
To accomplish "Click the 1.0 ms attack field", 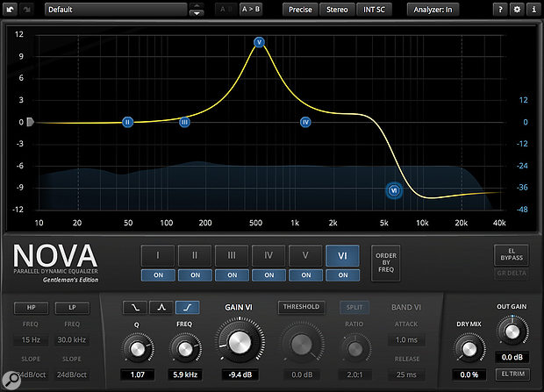I will coord(406,340).
